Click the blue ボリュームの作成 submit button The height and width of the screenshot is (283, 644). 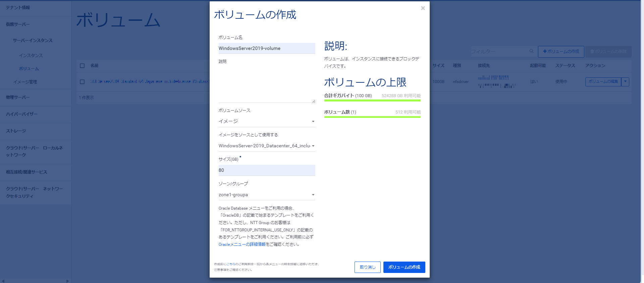click(x=404, y=267)
